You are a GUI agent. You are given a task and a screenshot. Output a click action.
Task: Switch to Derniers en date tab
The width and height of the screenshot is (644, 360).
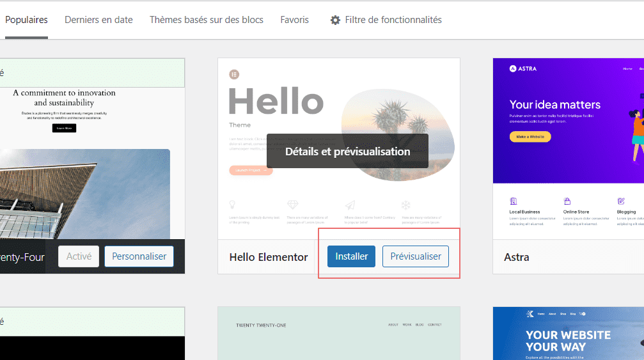98,20
